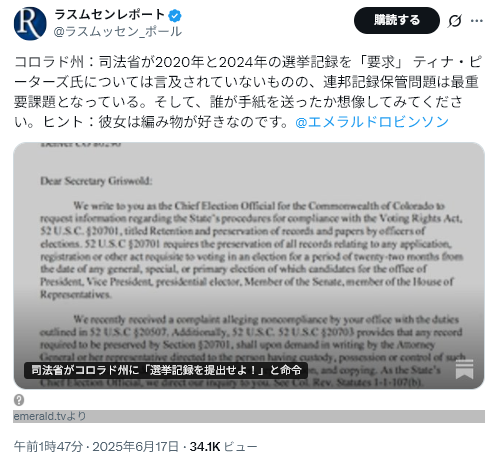Open the @エメラルドロビンソン mention
Screen dimensions: 491x462
point(372,122)
